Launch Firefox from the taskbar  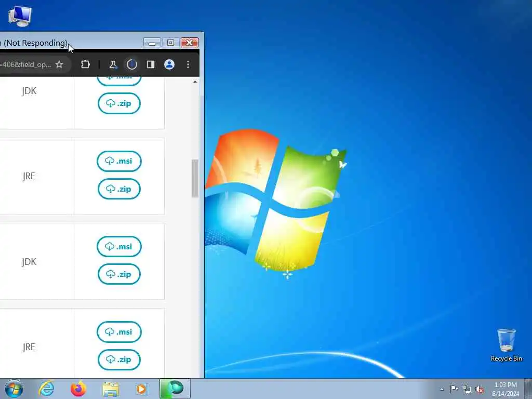coord(78,389)
